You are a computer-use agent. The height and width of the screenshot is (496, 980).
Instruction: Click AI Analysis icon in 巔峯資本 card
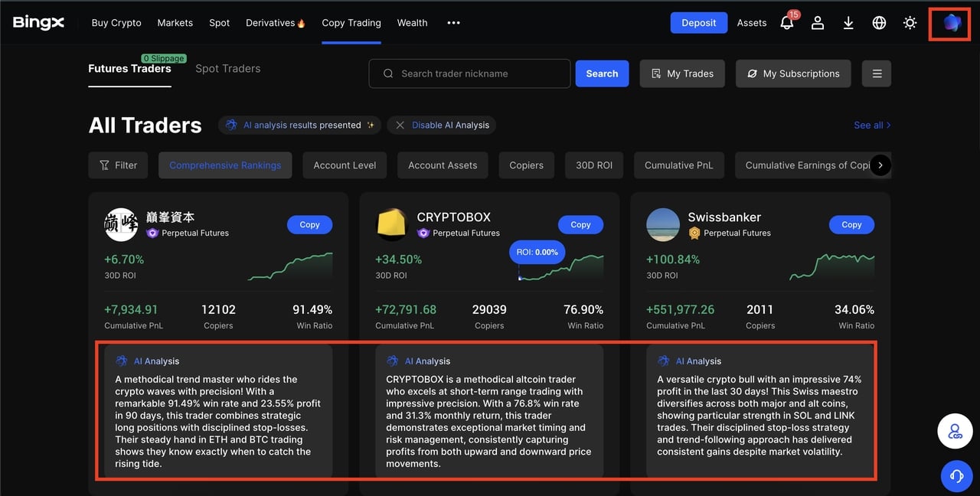(x=122, y=361)
